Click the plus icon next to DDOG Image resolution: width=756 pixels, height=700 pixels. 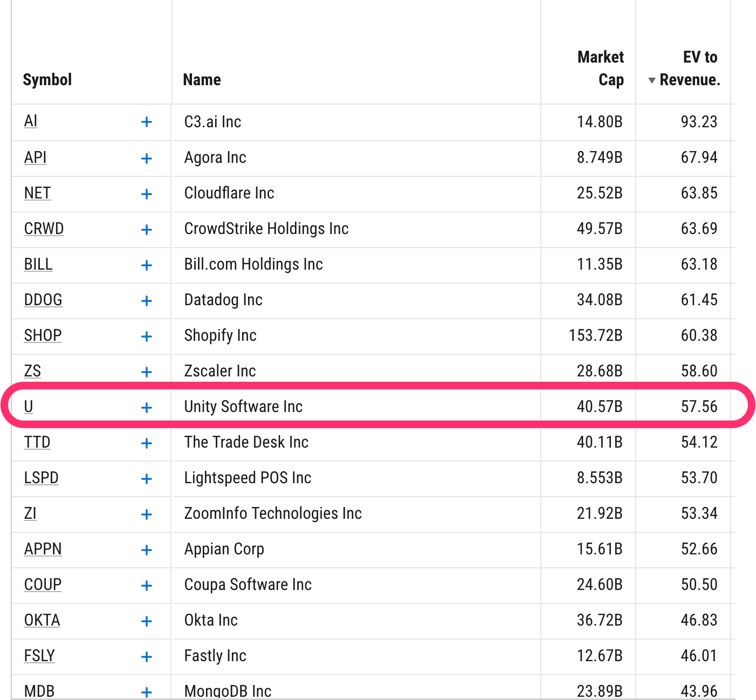click(x=146, y=301)
